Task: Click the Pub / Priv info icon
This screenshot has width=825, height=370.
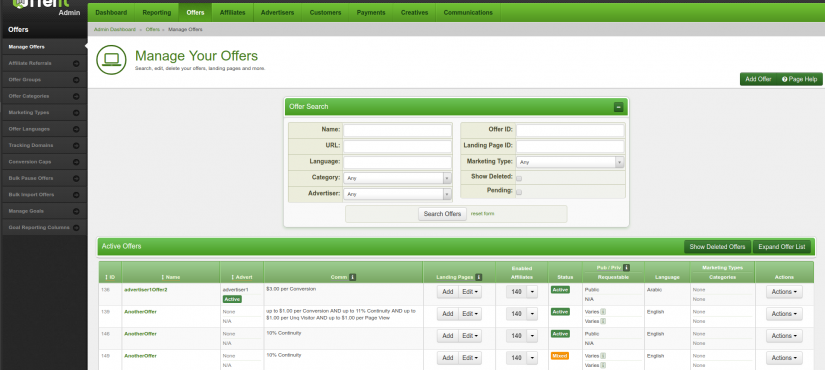Action: (x=627, y=267)
